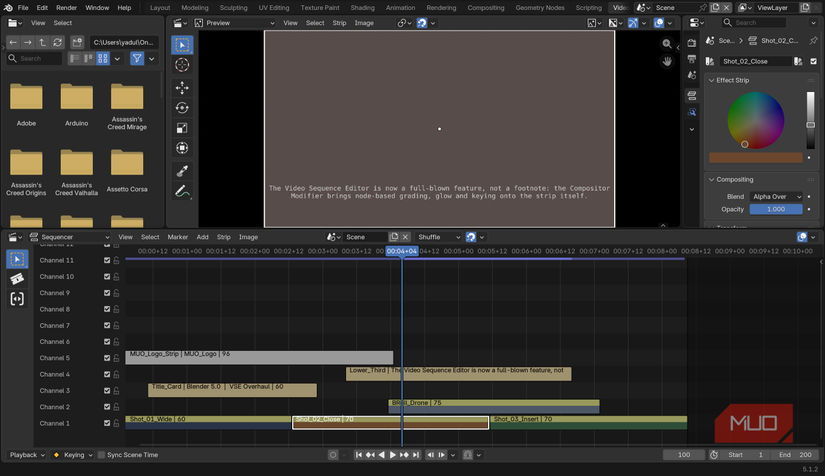Pin the properties editor context
The width and height of the screenshot is (825, 476).
point(813,40)
